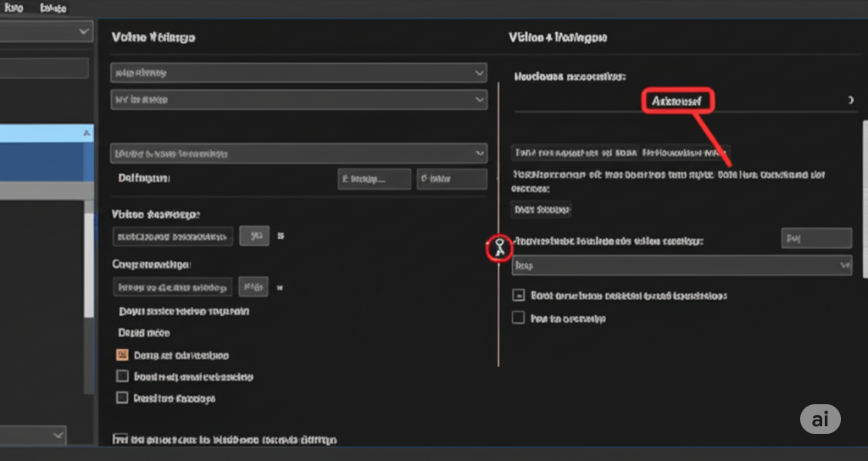This screenshot has height=461, width=868.
Task: Click the wide text field under the 'Coup…' subheading
Action: (x=173, y=287)
